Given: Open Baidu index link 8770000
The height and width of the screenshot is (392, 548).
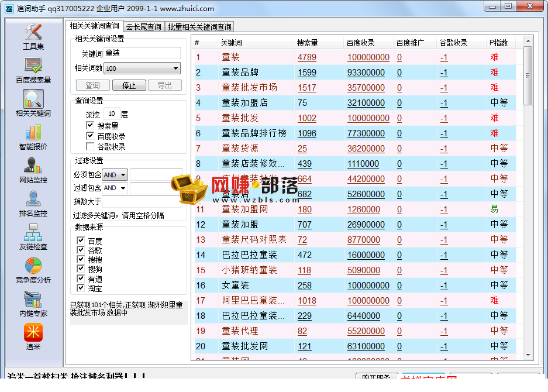Looking at the screenshot, I should (363, 240).
